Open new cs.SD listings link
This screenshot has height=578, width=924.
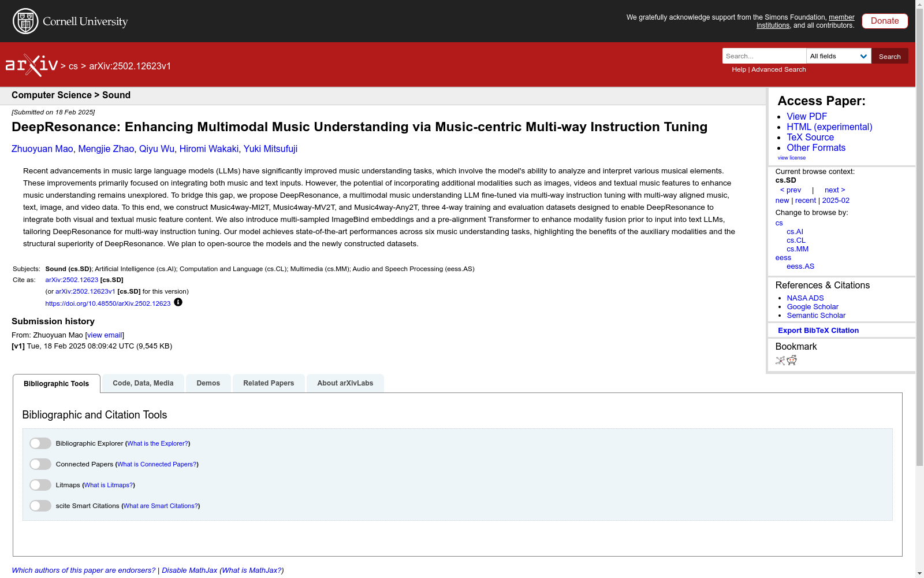(782, 201)
